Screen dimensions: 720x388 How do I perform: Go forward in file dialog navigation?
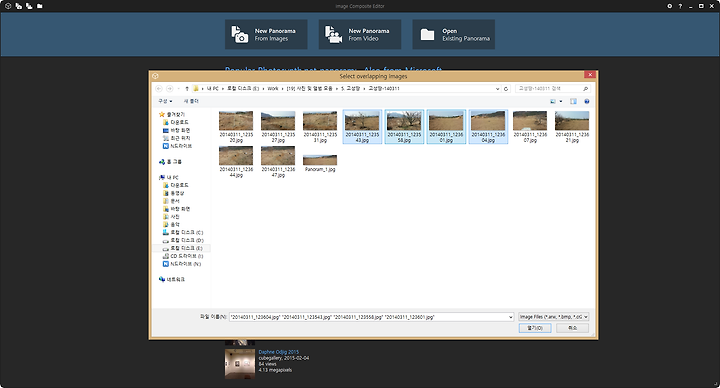coord(169,89)
